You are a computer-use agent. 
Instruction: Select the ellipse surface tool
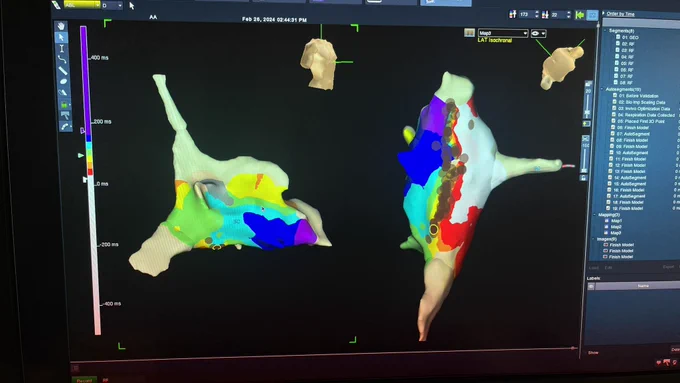(63, 81)
